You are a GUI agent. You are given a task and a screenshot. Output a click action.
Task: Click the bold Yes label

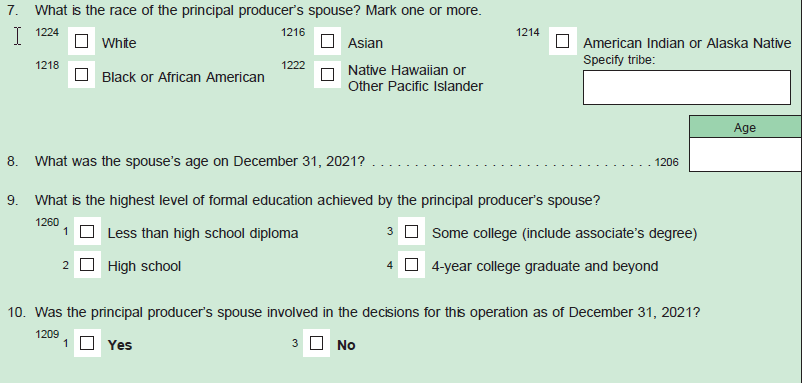point(120,345)
